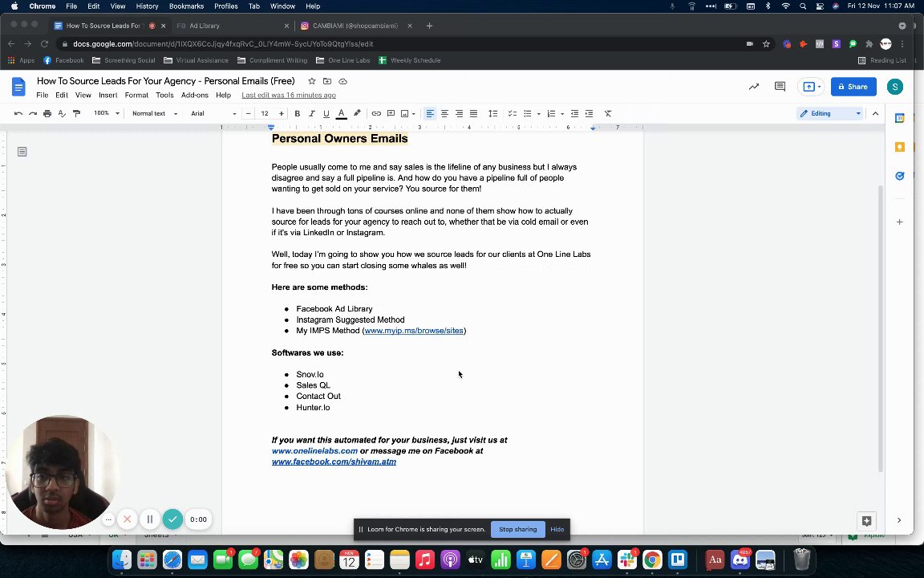Toggle bold formatting
Image resolution: width=924 pixels, height=578 pixels.
[x=297, y=113]
